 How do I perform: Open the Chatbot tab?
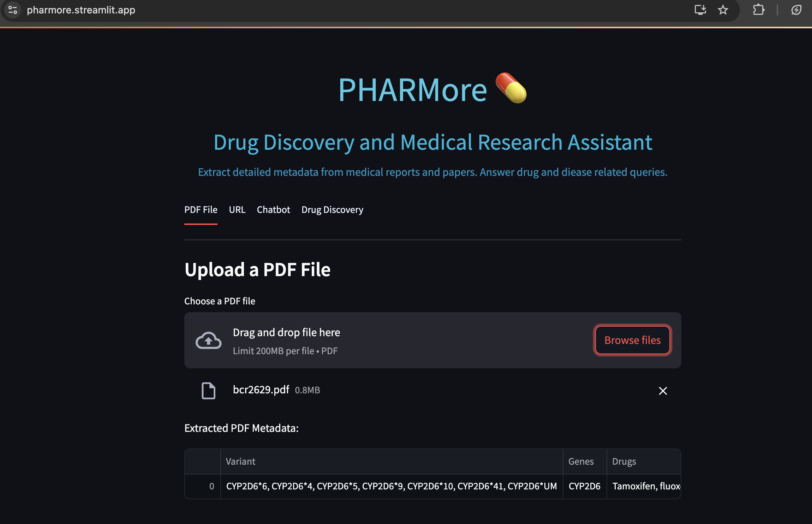[273, 210]
